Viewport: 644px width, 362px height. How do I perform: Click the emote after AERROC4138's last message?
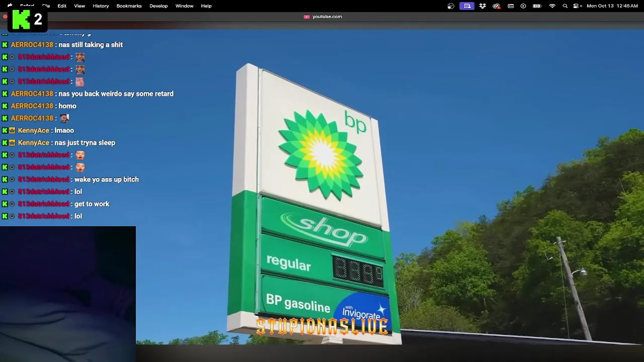64,118
